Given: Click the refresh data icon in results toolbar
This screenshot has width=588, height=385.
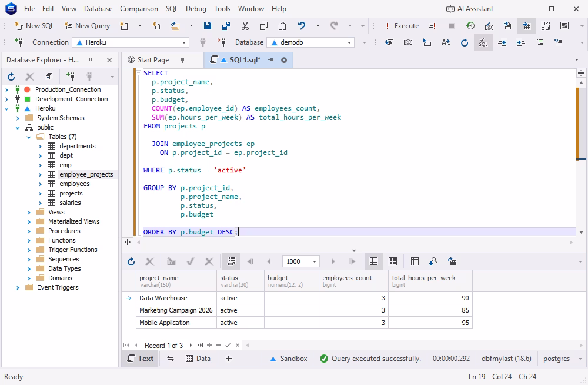Looking at the screenshot, I should click(131, 262).
